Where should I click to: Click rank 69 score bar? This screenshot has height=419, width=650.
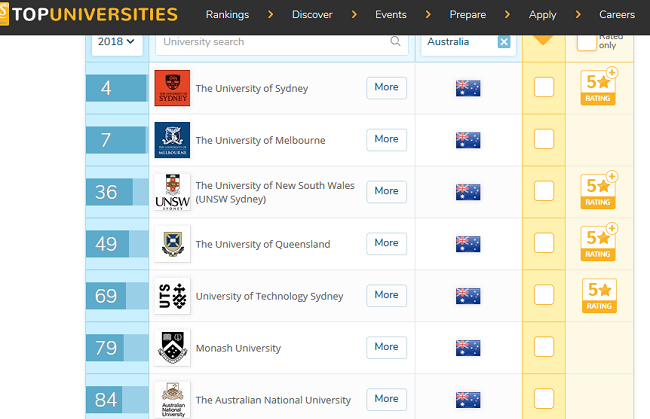106,296
